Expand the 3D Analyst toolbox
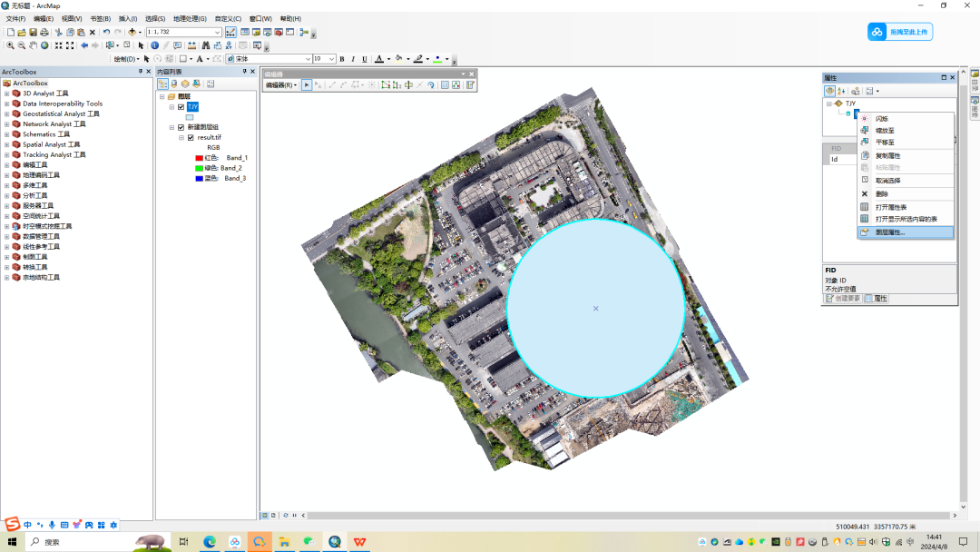 pyautogui.click(x=7, y=94)
